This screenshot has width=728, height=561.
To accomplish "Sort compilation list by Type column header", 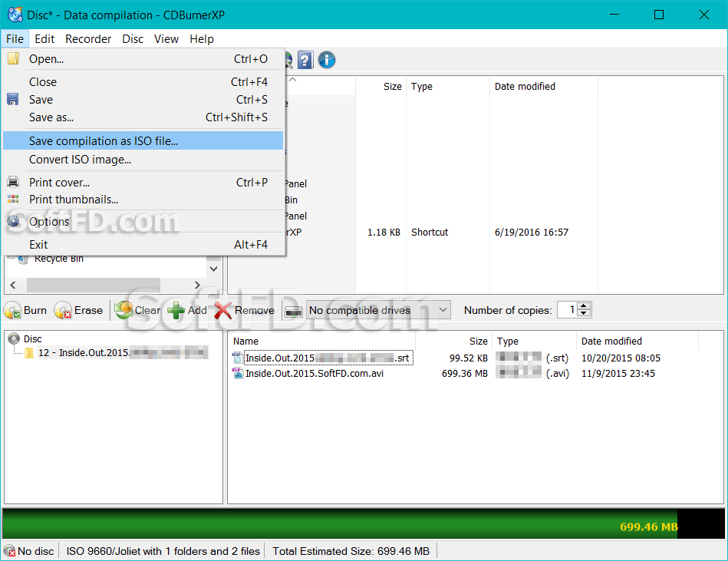I will (535, 342).
